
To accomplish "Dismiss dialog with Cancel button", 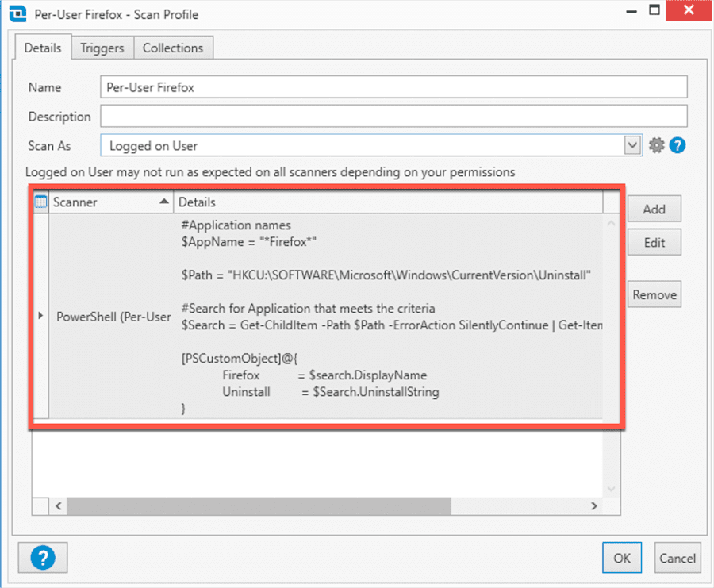I will pyautogui.click(x=678, y=558).
